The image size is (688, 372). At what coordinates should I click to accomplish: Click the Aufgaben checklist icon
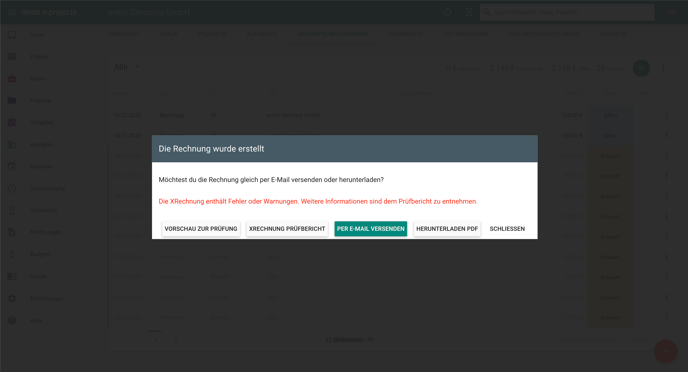click(12, 122)
